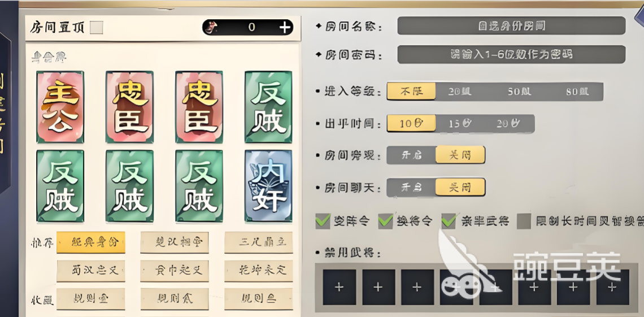The image size is (644, 317).
Task: Toggle the 房间置顶 checkbox
Action: [97, 28]
